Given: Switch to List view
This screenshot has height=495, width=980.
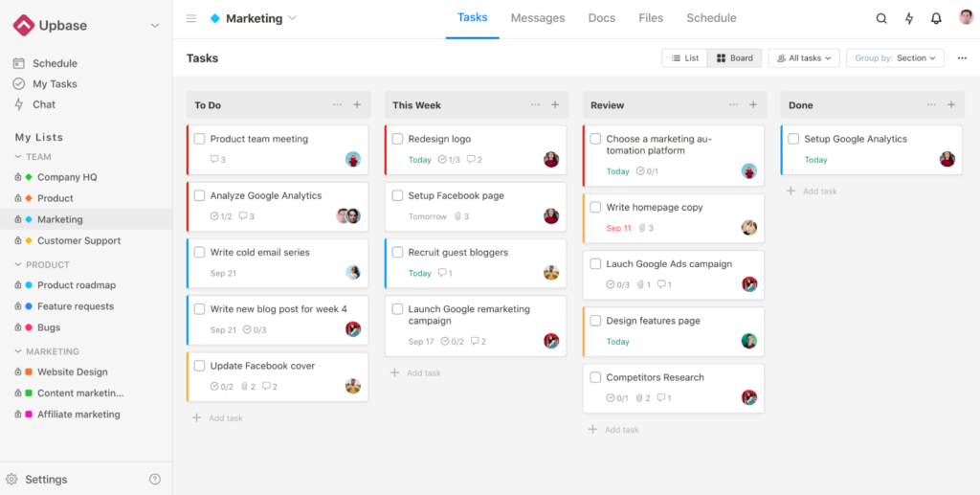Looking at the screenshot, I should tap(685, 58).
